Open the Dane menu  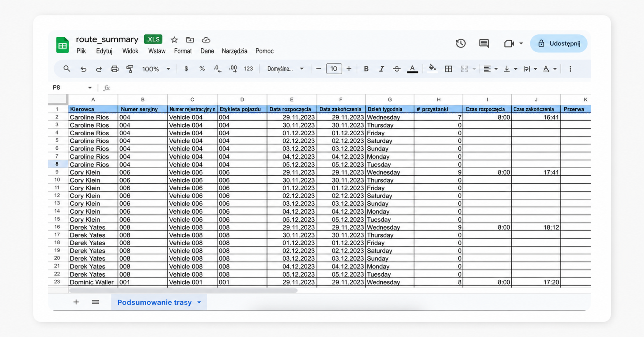click(x=207, y=51)
